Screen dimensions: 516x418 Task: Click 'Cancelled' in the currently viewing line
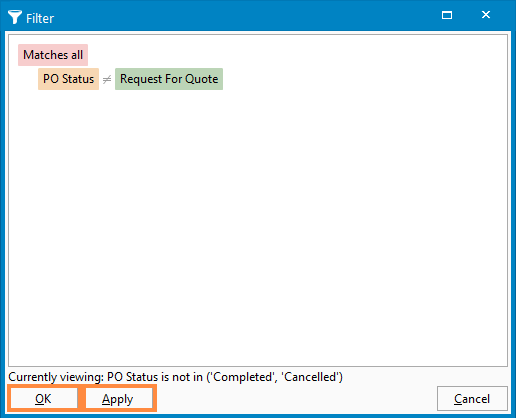310,377
